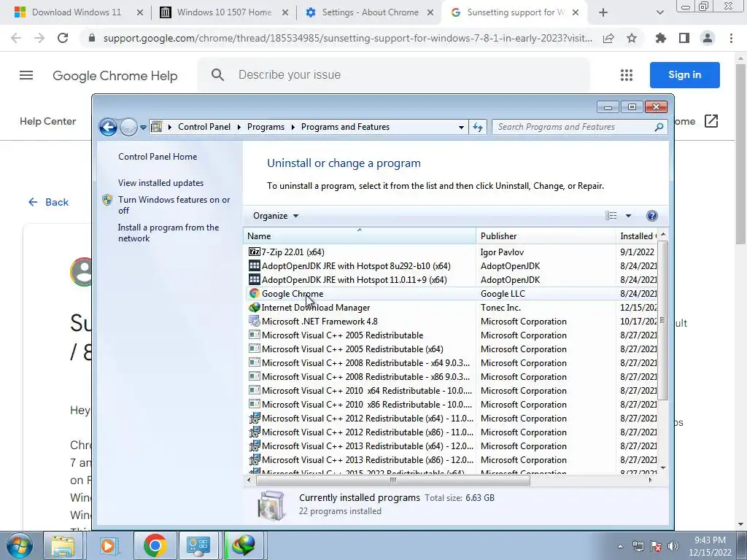Select the Google Chrome entry icon
This screenshot has height=560, width=747.
255,294
